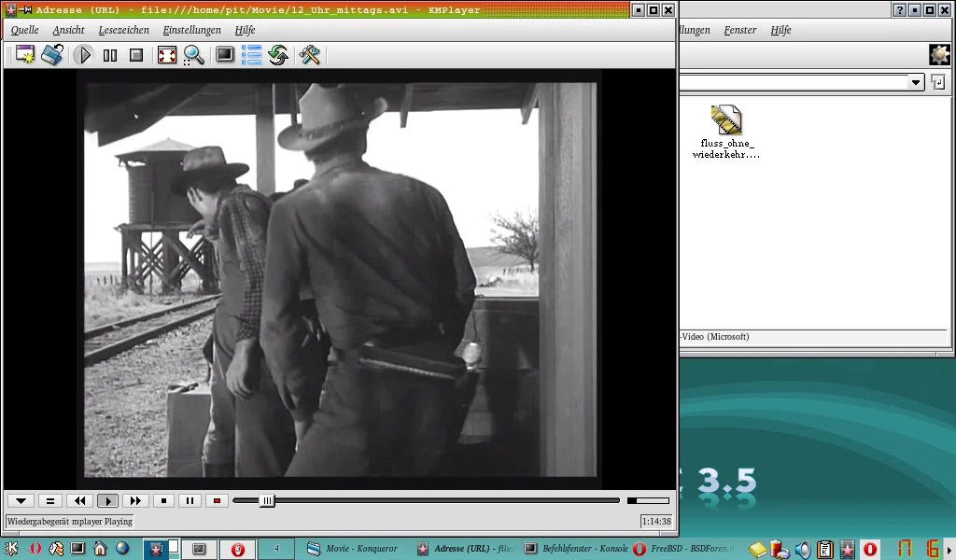Open Hilfe menu in Konqueror window

(x=780, y=30)
